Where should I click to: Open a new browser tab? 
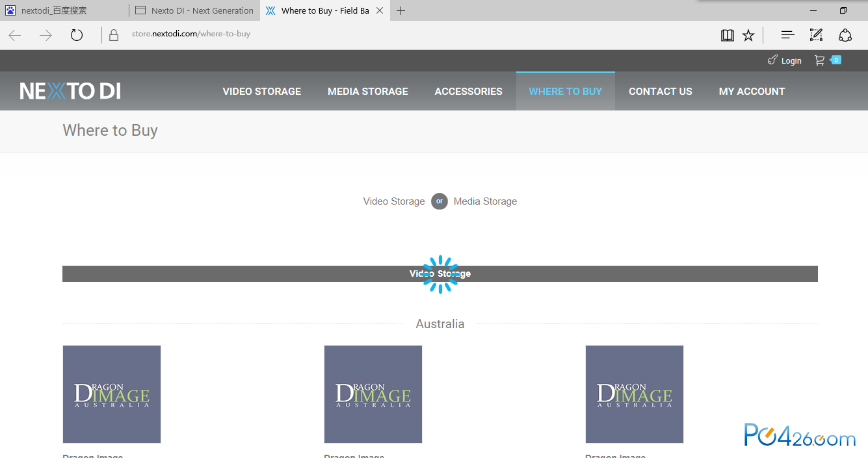click(401, 10)
